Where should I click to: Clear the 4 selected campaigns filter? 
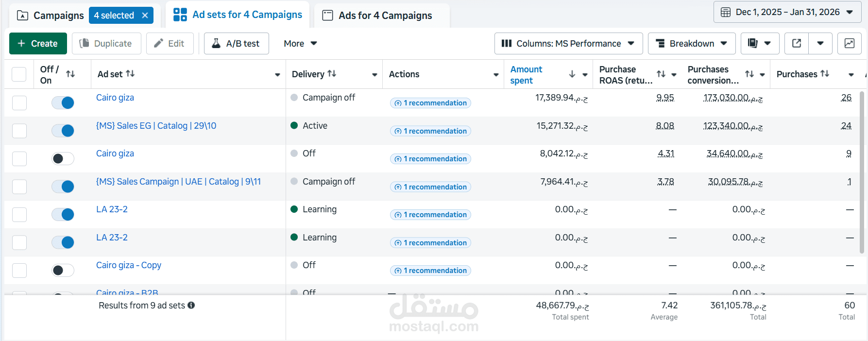click(145, 16)
